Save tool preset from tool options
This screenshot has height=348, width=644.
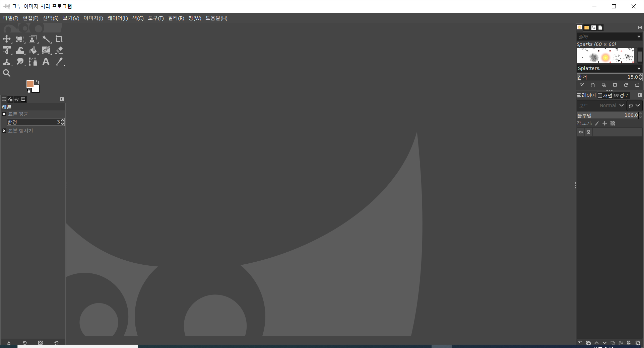pos(9,343)
